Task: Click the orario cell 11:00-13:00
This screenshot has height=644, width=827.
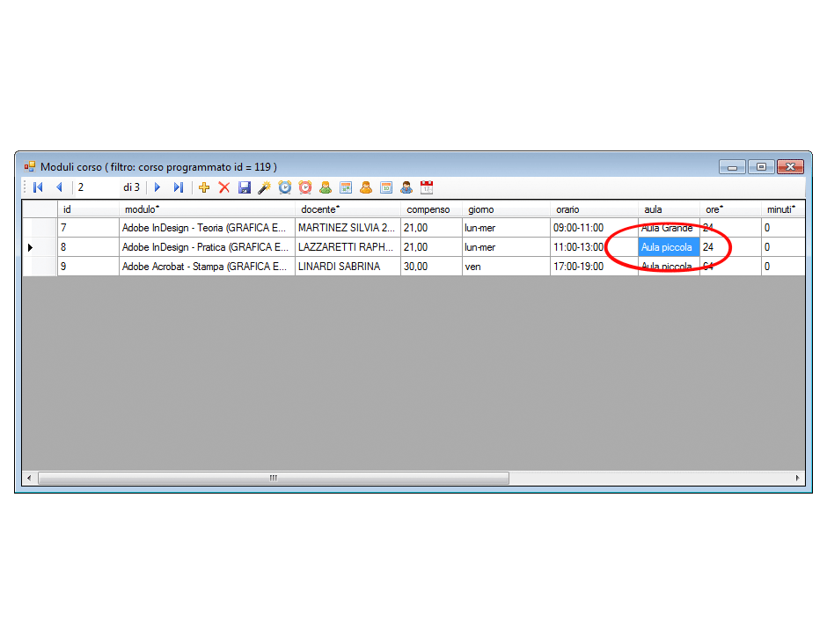Action: point(594,247)
